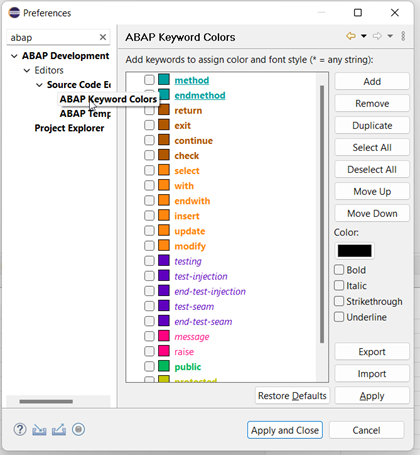The width and height of the screenshot is (420, 455).
Task: Select the insert keyword entry
Action: pyautogui.click(x=187, y=216)
